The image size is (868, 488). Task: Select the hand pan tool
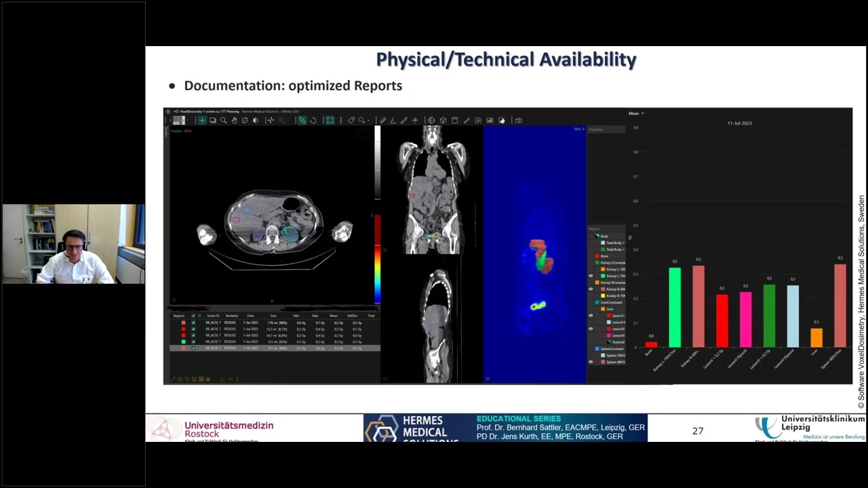(x=234, y=120)
